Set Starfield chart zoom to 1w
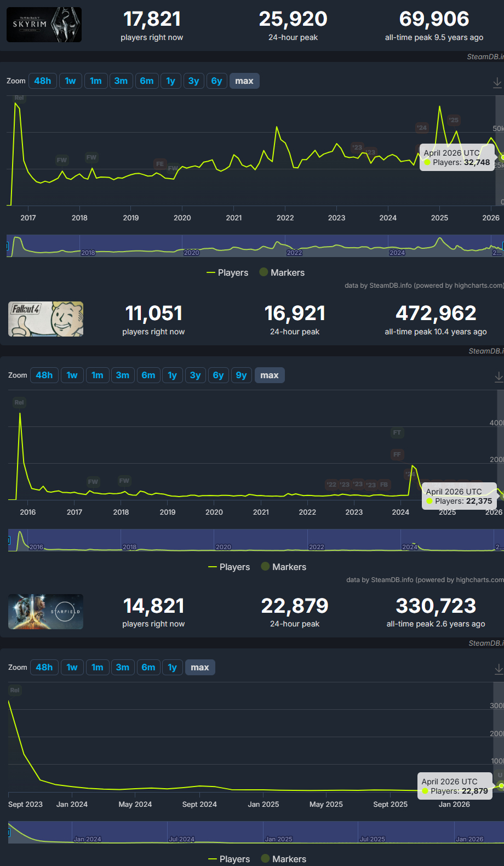Image resolution: width=504 pixels, height=866 pixels. pos(72,668)
